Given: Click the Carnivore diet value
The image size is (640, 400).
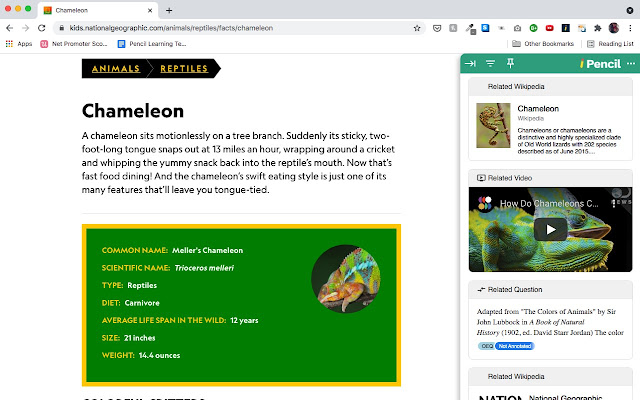Looking at the screenshot, I should 142,303.
